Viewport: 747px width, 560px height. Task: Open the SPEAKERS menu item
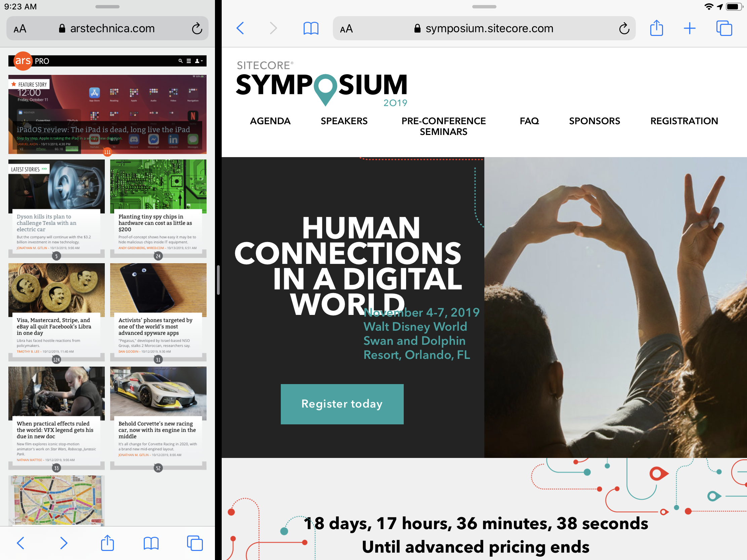(344, 121)
